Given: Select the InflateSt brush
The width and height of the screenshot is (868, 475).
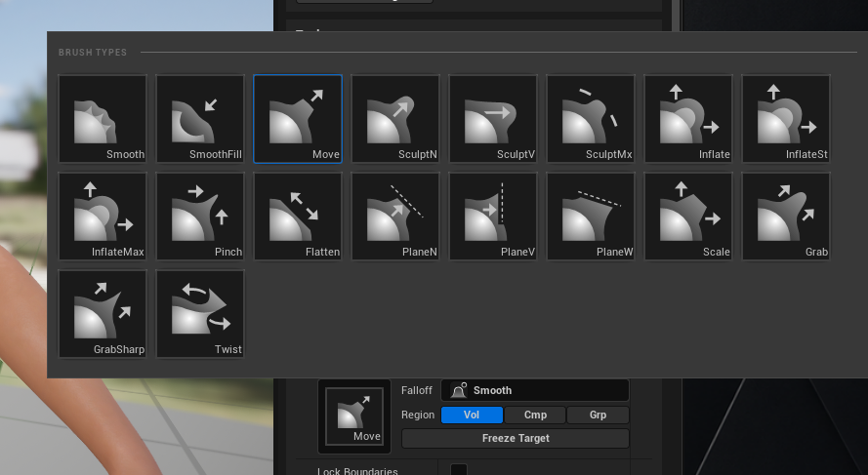Looking at the screenshot, I should (x=786, y=119).
